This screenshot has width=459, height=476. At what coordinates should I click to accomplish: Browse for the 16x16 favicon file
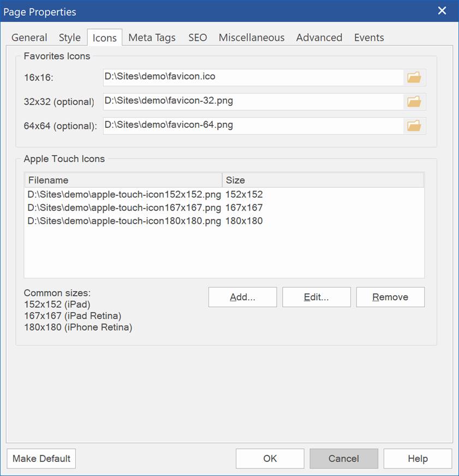414,78
